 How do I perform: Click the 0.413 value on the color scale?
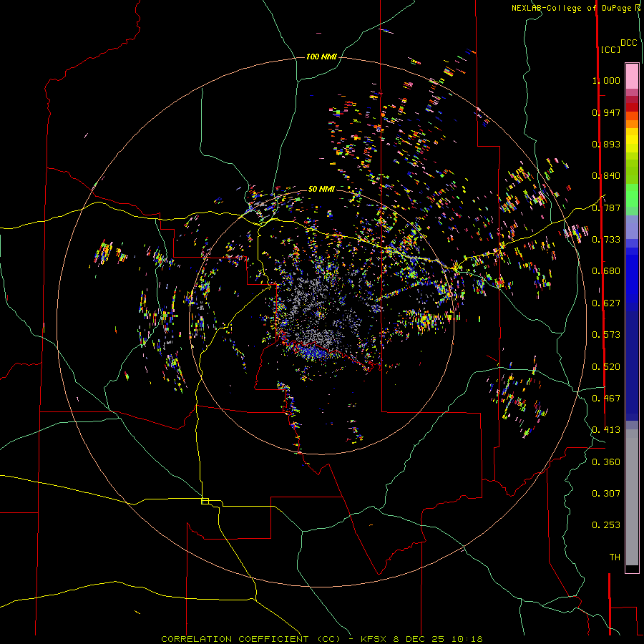(x=606, y=430)
